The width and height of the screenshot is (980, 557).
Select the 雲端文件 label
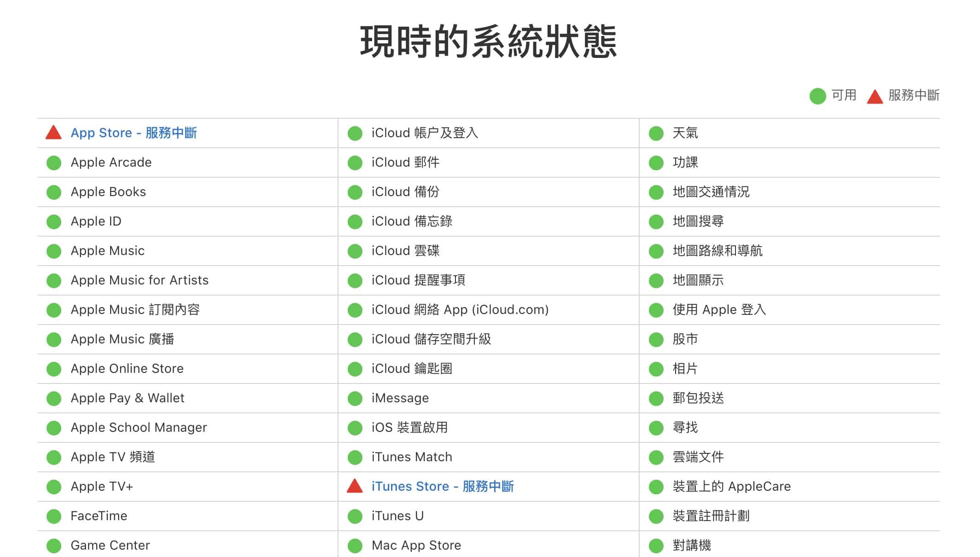pyautogui.click(x=698, y=457)
